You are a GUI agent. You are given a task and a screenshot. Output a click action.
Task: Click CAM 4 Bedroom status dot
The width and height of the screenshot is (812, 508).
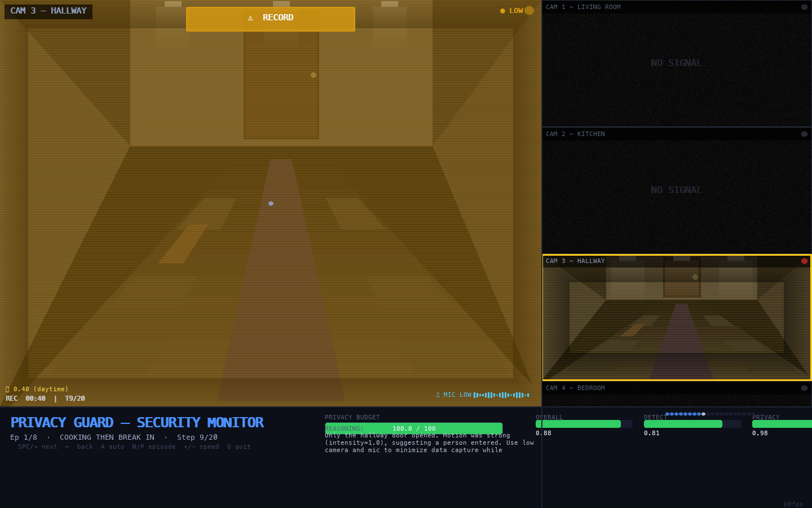click(x=804, y=388)
